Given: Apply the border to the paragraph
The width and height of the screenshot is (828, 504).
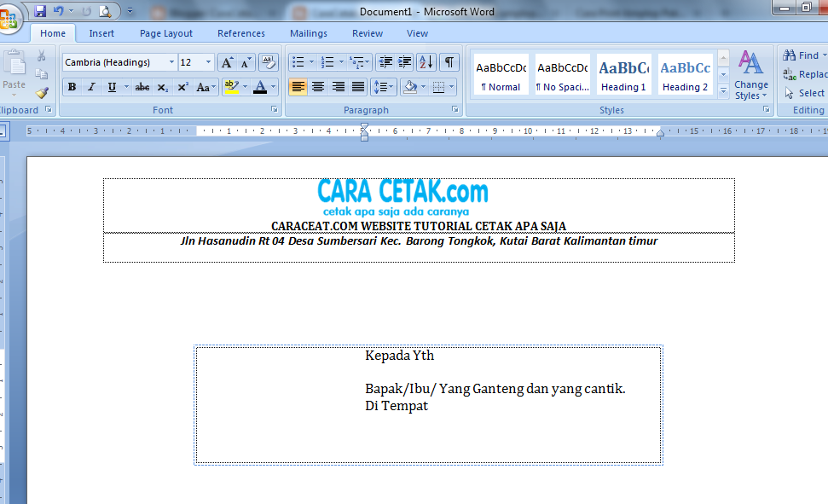Looking at the screenshot, I should pyautogui.click(x=438, y=87).
